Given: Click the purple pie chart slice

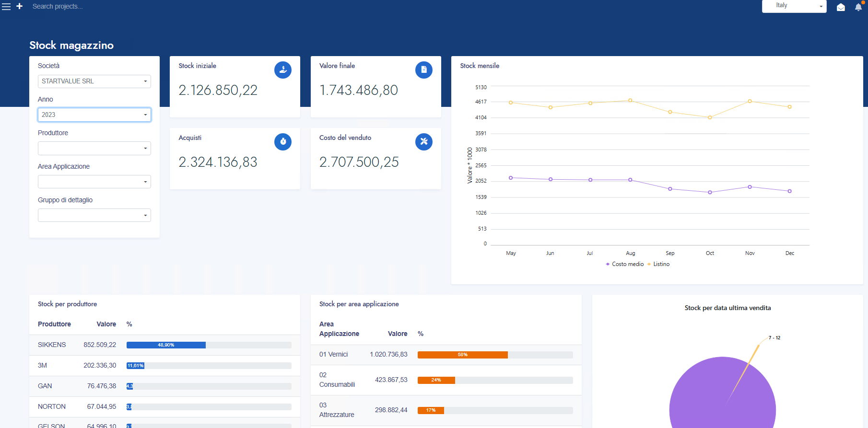Looking at the screenshot, I should (710, 398).
